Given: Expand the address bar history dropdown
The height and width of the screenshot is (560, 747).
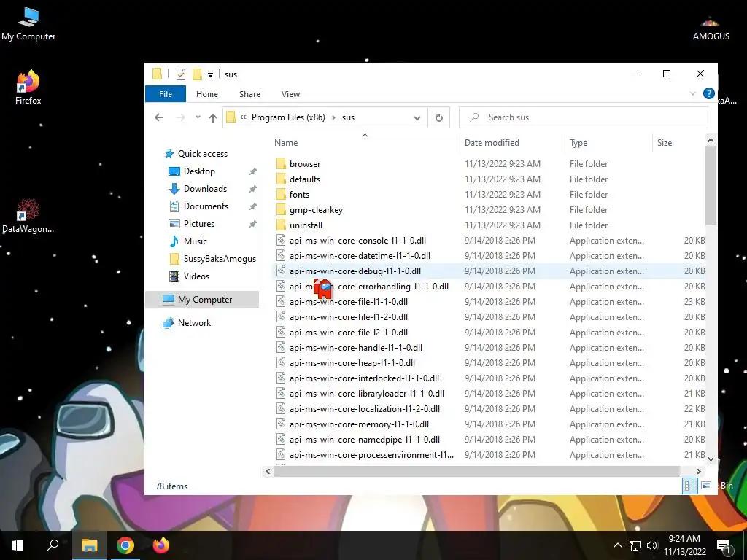Looking at the screenshot, I should coord(417,117).
